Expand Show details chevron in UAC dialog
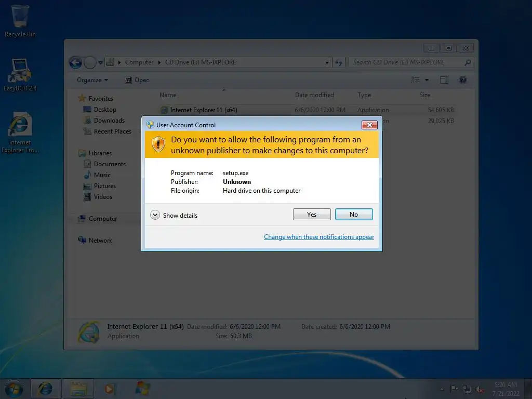The image size is (532, 399). pyautogui.click(x=155, y=215)
